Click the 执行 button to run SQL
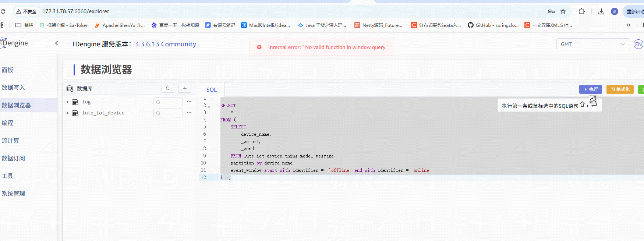This screenshot has height=241, width=644. click(590, 89)
